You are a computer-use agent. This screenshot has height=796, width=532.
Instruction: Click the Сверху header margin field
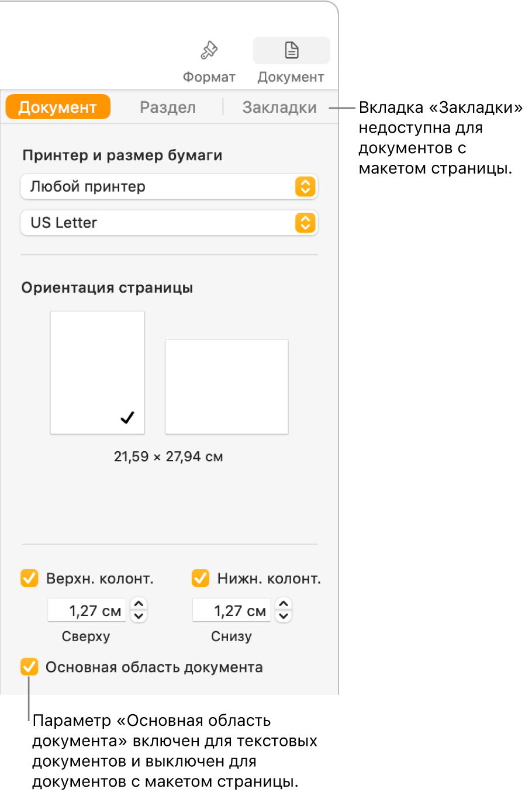pos(87,611)
